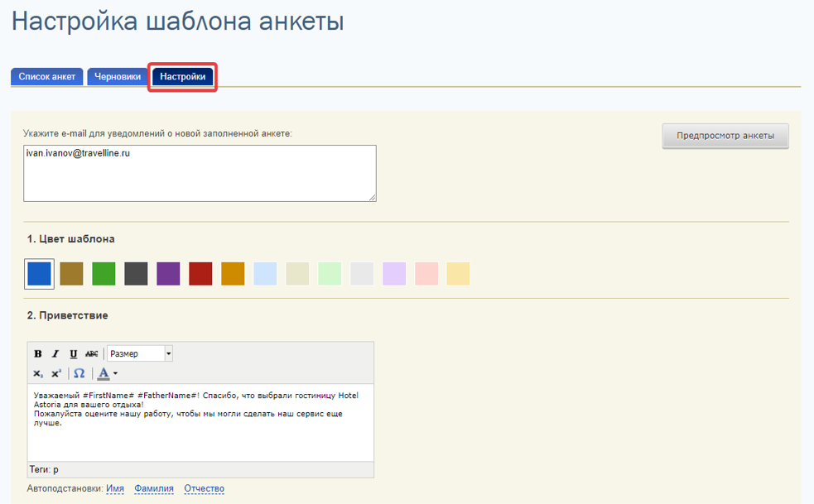Apply superscript formatting

56,373
